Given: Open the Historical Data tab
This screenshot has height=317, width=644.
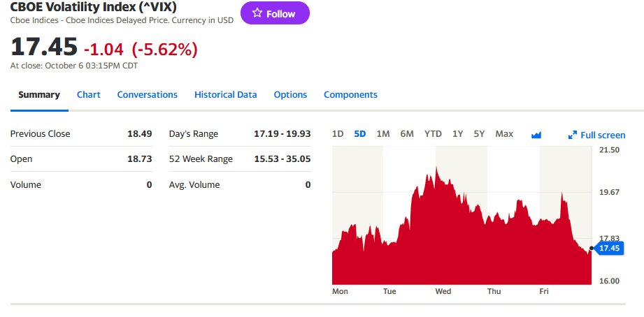Looking at the screenshot, I should coord(225,95).
